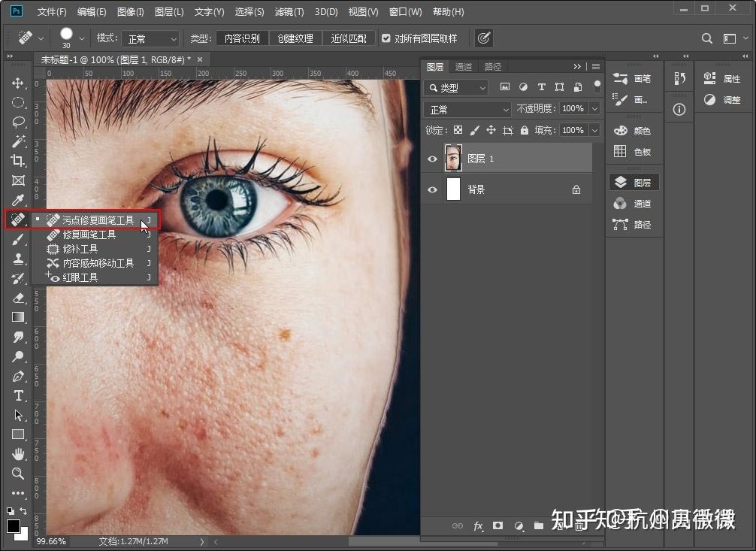
Task: Switch to the 通道 tab
Action: (464, 67)
